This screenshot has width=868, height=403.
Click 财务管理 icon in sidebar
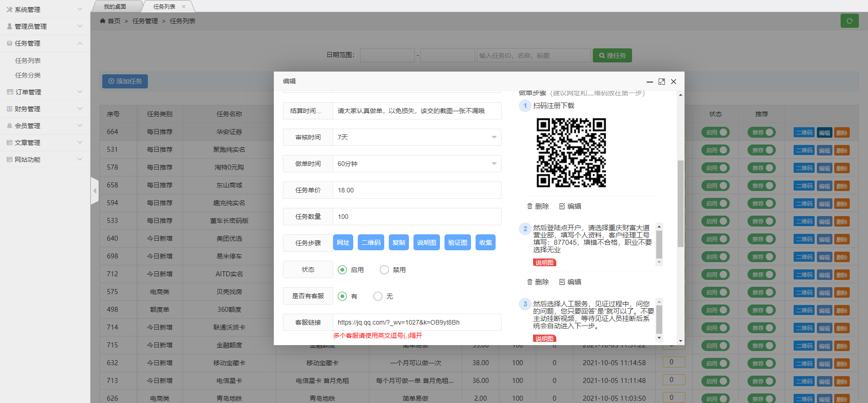click(10, 108)
